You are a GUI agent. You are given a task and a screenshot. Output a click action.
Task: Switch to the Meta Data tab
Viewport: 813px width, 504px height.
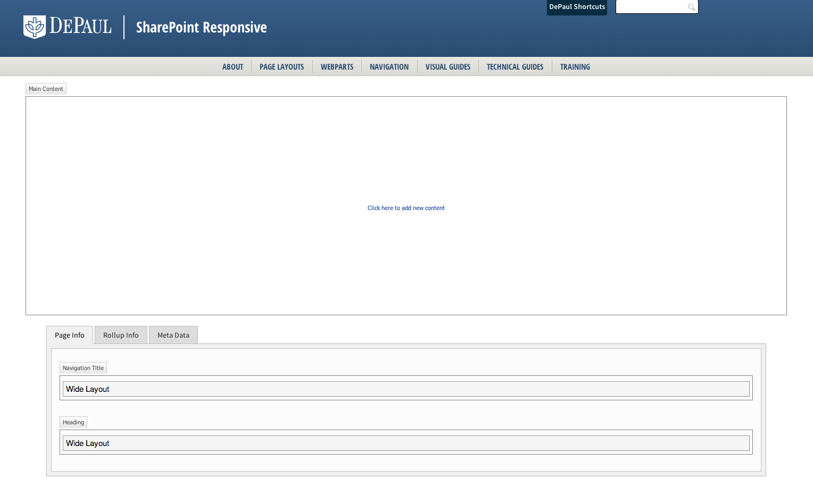point(173,335)
